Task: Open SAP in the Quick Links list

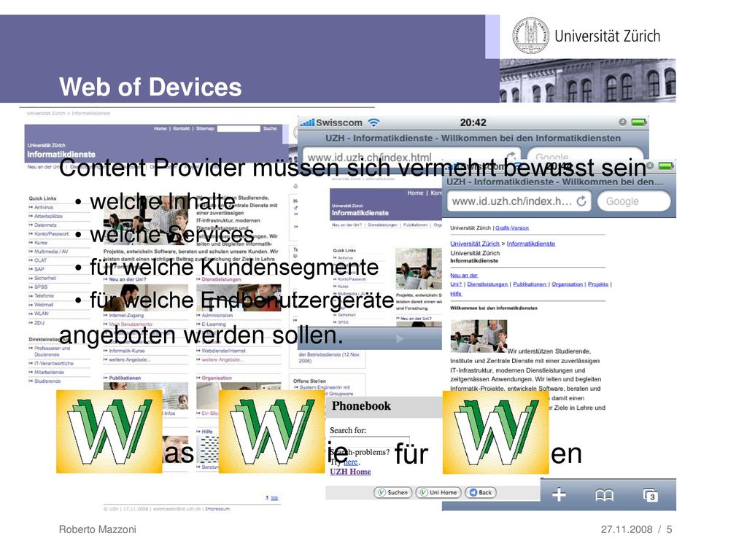Action: (x=39, y=269)
